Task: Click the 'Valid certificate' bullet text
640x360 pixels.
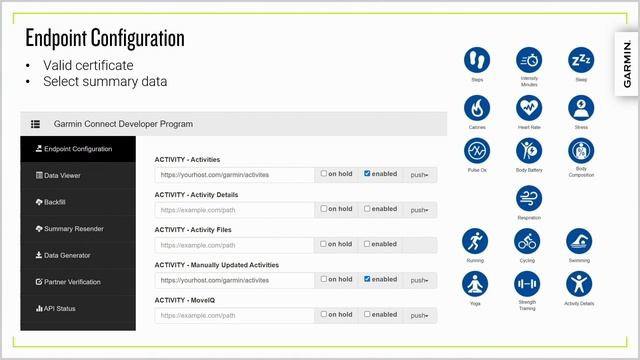Action: 88,65
